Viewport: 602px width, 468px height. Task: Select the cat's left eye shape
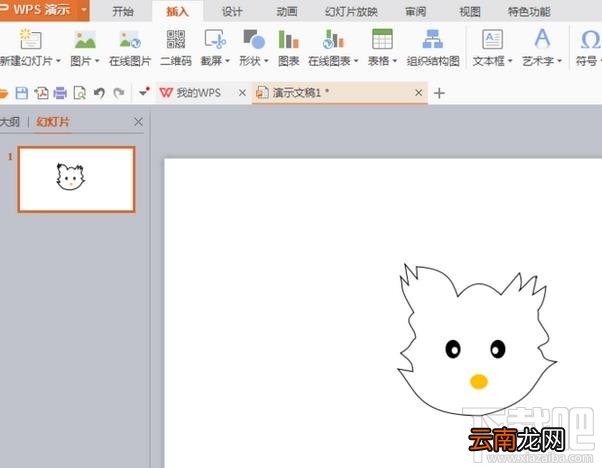(x=453, y=349)
